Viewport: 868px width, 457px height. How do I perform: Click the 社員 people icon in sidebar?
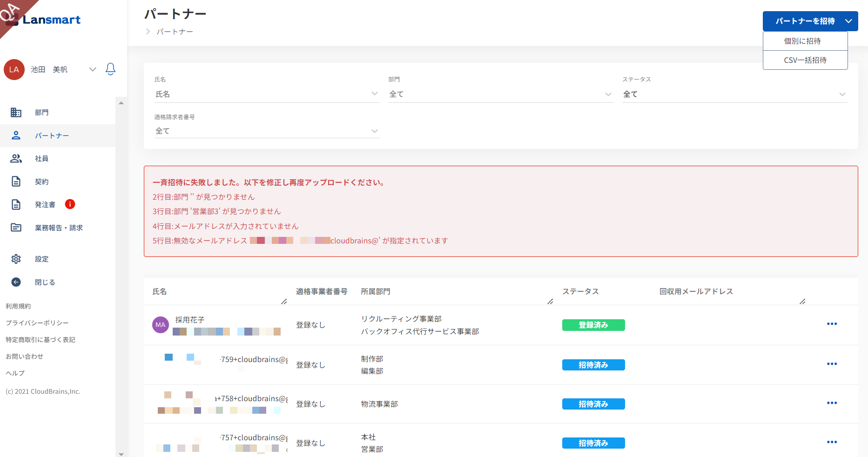[16, 158]
